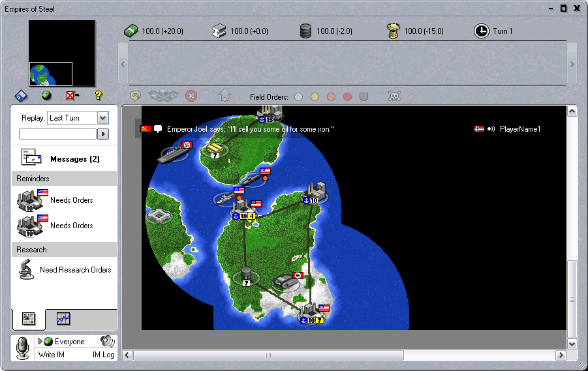This screenshot has width=588, height=371.
Task: Select the yellow Field Orders radio button
Action: point(315,97)
